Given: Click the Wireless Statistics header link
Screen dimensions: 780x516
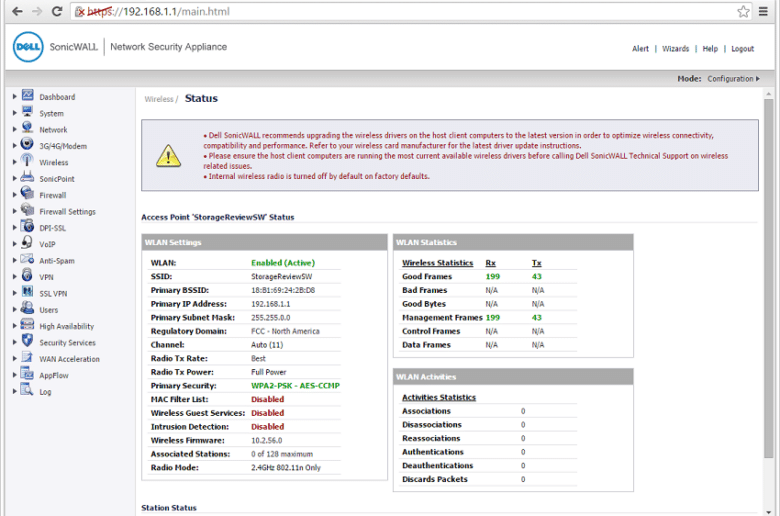Looking at the screenshot, I should coord(437,263).
